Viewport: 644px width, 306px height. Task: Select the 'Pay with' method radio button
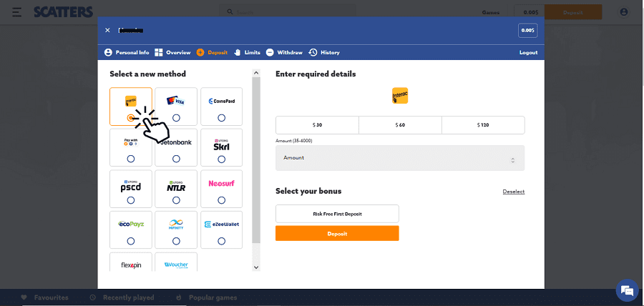click(x=131, y=159)
